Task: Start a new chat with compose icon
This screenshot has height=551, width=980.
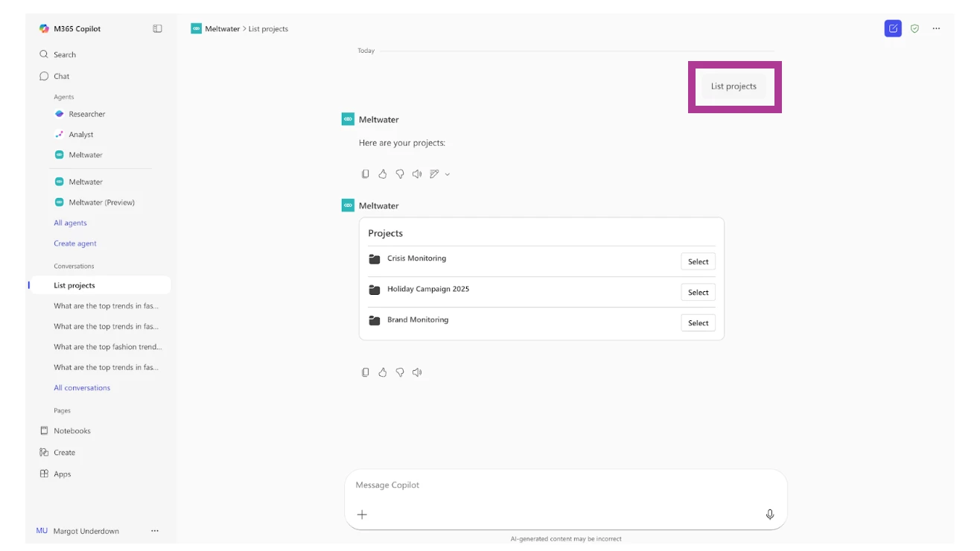Action: 893,28
